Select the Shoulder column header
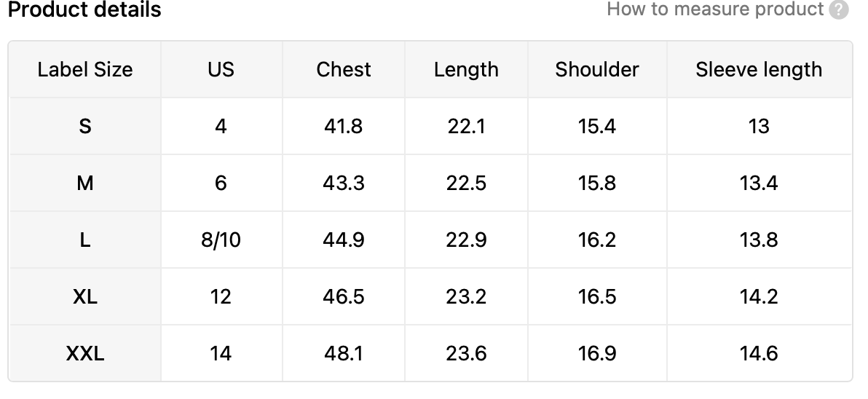Image resolution: width=868 pixels, height=399 pixels. click(x=597, y=70)
